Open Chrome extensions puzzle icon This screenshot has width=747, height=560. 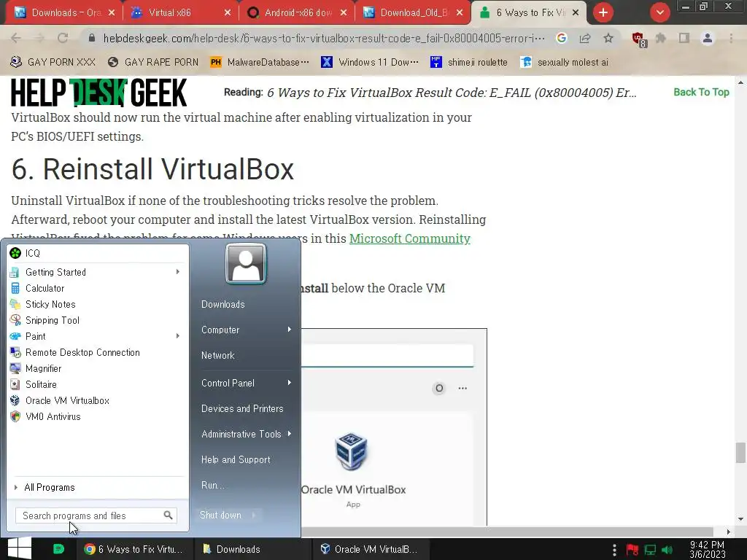pyautogui.click(x=661, y=38)
